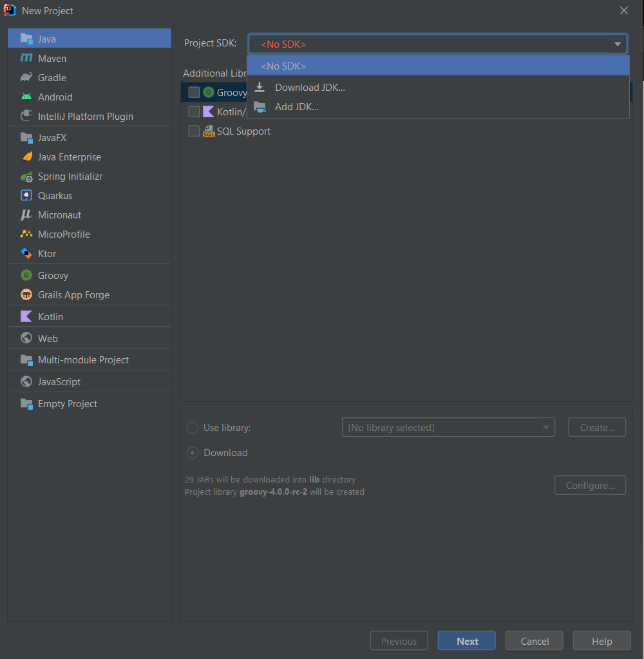Click the IntelliJ IDEA logo in title bar

coord(10,10)
